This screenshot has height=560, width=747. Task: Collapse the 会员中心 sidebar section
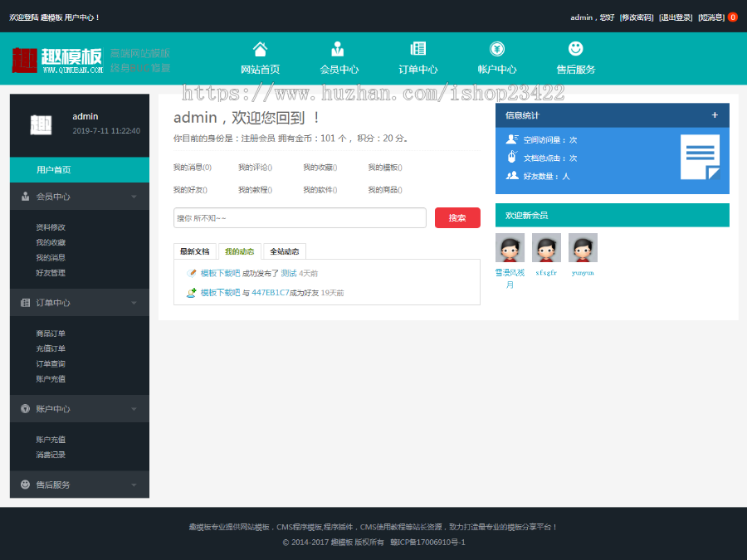pyautogui.click(x=134, y=197)
